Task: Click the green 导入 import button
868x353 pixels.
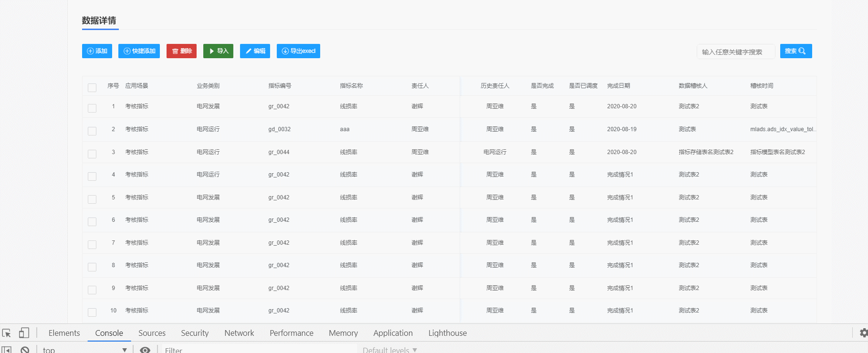Action: [218, 51]
